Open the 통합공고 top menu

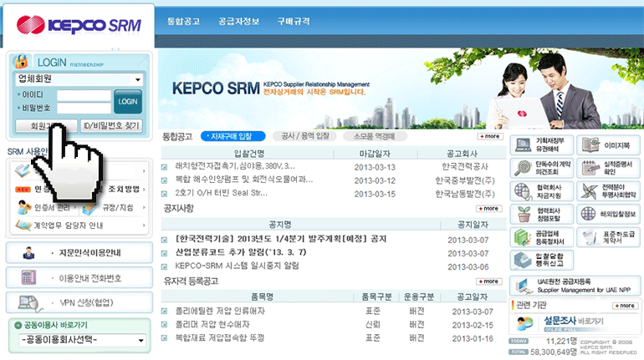(x=183, y=22)
